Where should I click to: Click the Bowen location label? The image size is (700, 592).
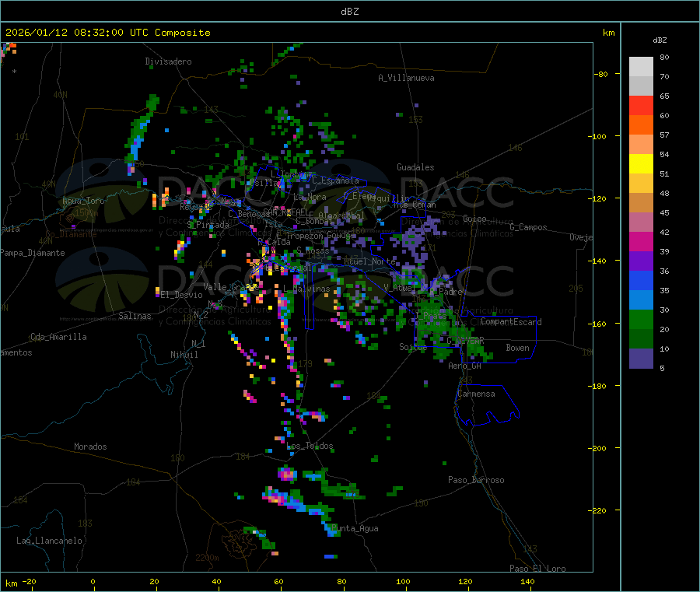click(518, 348)
